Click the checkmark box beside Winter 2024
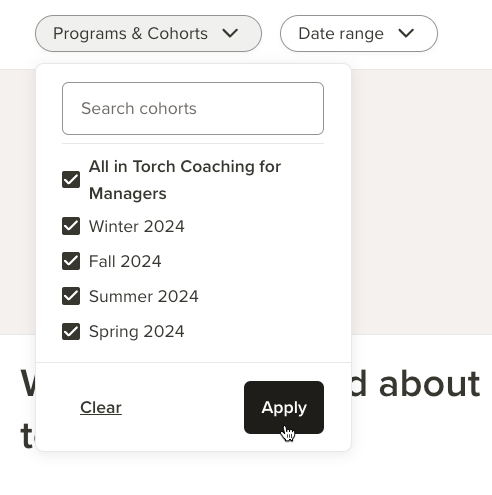Viewport: 492px width, 495px height. click(71, 226)
